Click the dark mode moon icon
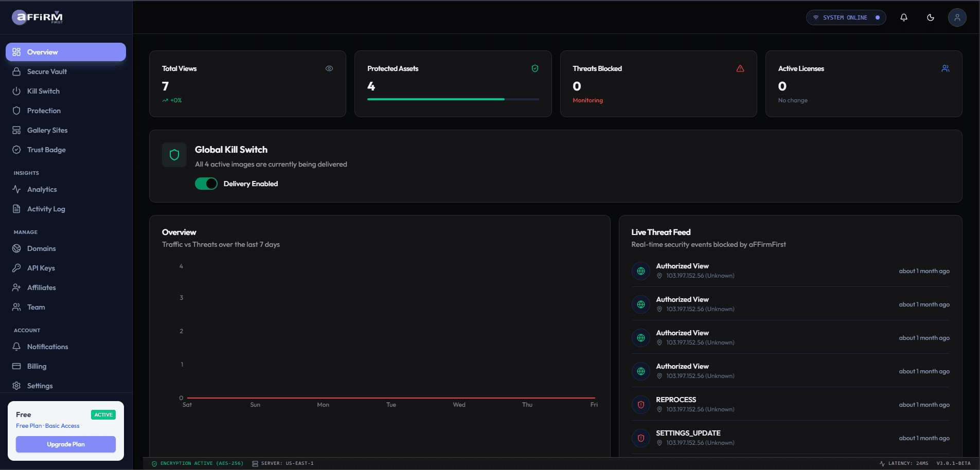 coord(931,17)
